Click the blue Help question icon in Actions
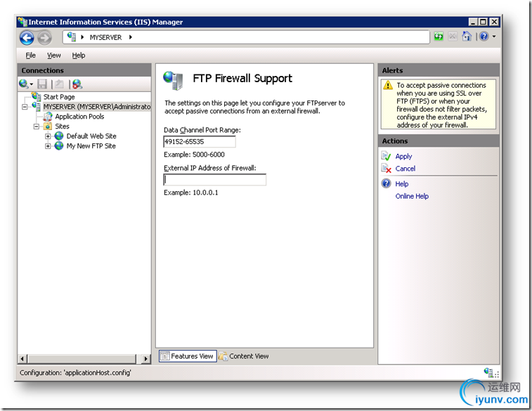The width and height of the screenshot is (532, 411). coord(386,183)
